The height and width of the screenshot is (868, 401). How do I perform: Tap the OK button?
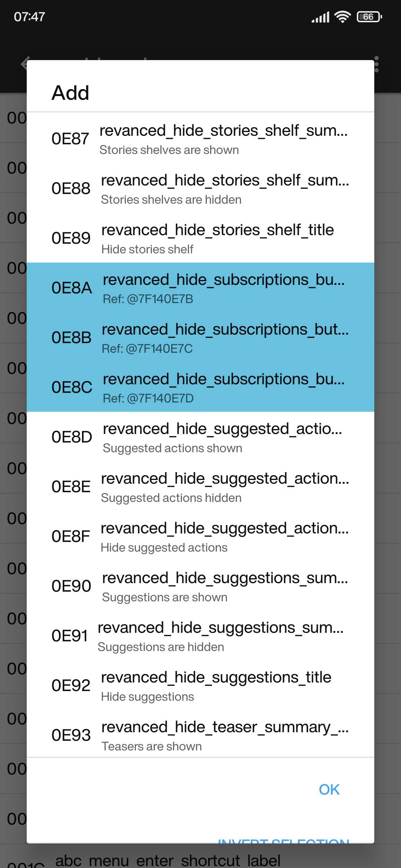pyautogui.click(x=328, y=789)
